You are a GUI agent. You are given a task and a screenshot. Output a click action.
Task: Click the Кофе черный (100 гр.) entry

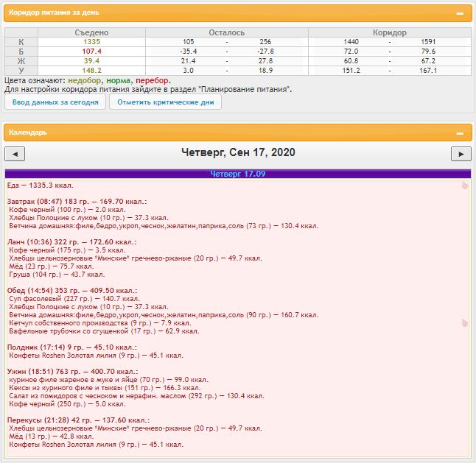click(67, 210)
